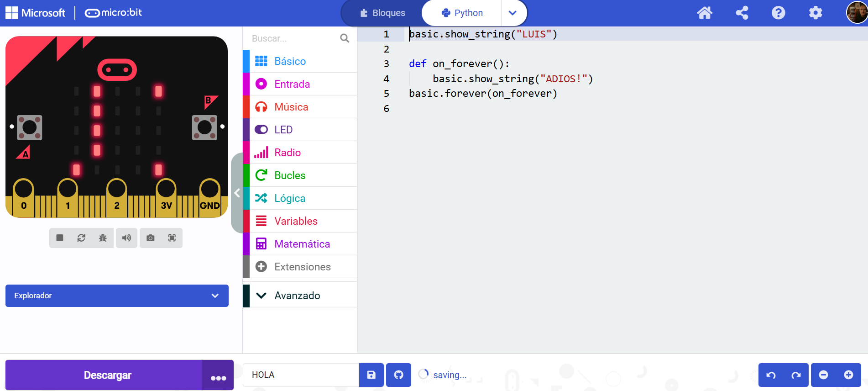Expand the Explorador file panel
Image resolution: width=868 pixels, height=391 pixels.
[117, 296]
